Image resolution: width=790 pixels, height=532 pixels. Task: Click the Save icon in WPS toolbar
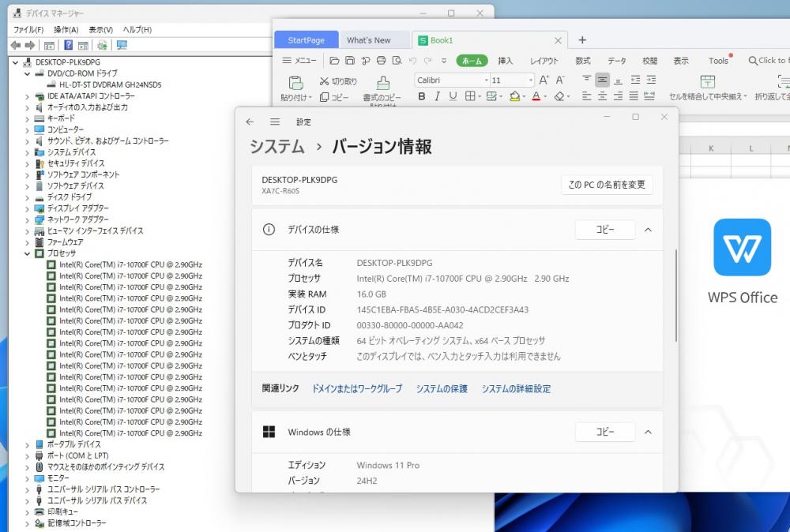click(x=350, y=61)
